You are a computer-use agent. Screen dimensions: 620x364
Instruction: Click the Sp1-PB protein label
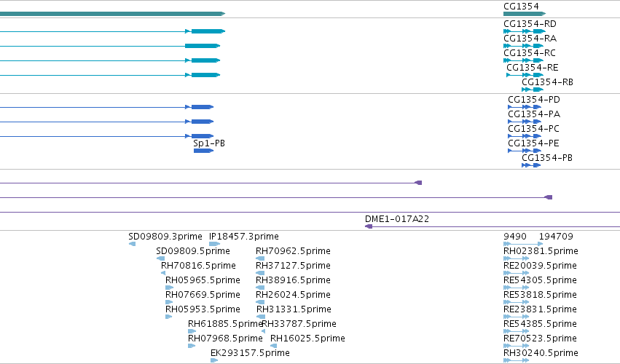209,143
